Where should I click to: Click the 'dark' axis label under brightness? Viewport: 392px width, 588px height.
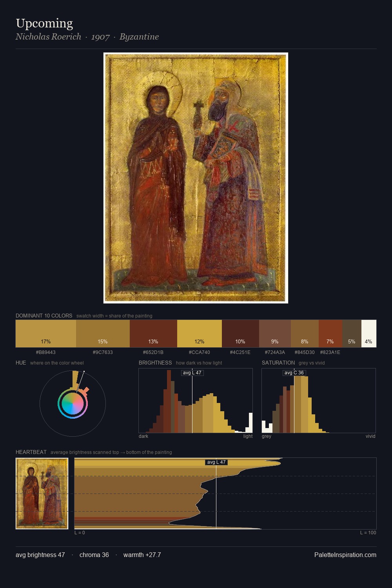pyautogui.click(x=143, y=436)
